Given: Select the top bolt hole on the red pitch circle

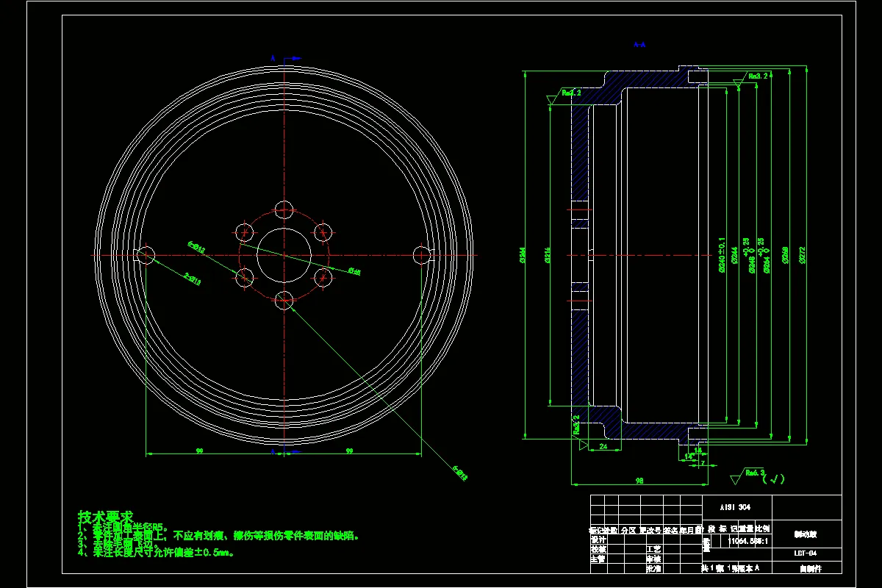Looking at the screenshot, I should 285,209.
